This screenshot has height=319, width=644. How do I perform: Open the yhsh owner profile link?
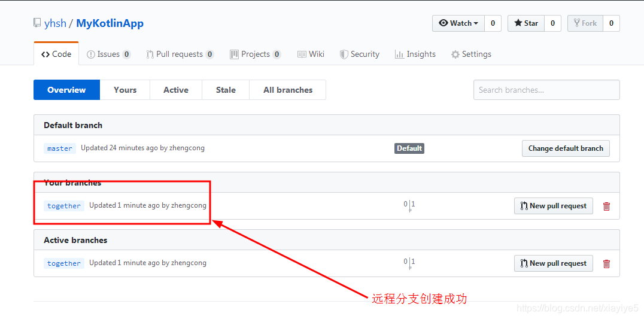point(55,23)
